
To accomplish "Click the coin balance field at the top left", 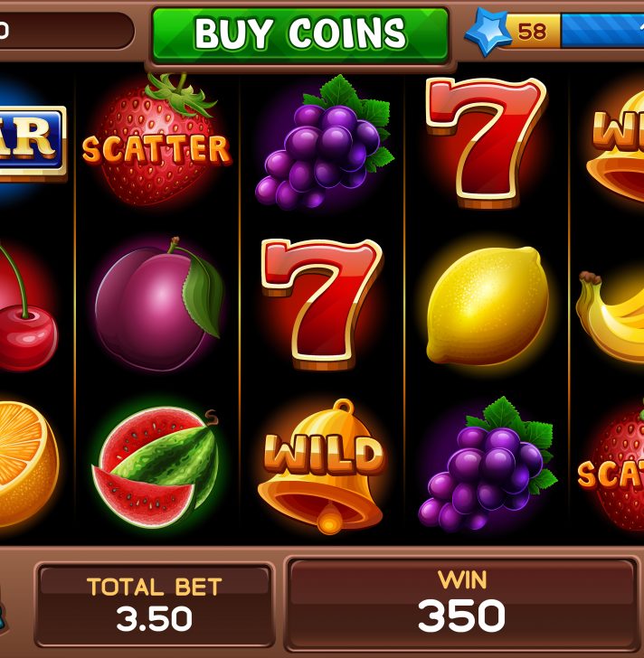I will [65, 30].
